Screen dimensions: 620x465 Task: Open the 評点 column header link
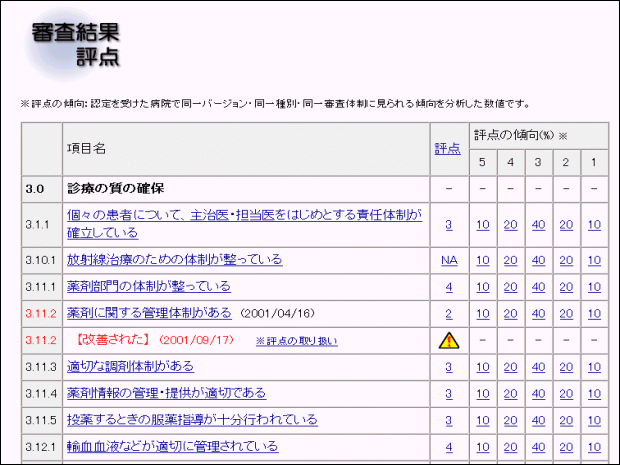click(x=448, y=149)
